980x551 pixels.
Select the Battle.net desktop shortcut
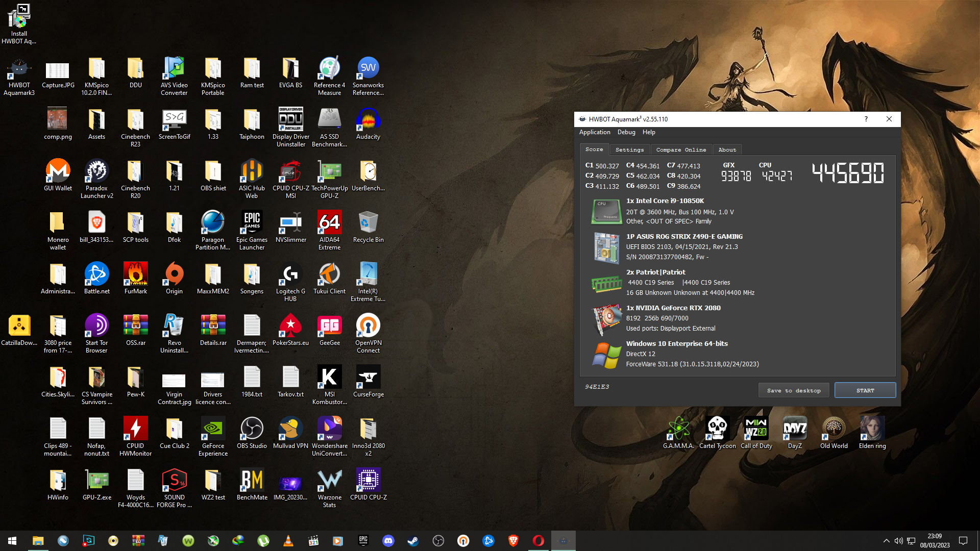[96, 279]
